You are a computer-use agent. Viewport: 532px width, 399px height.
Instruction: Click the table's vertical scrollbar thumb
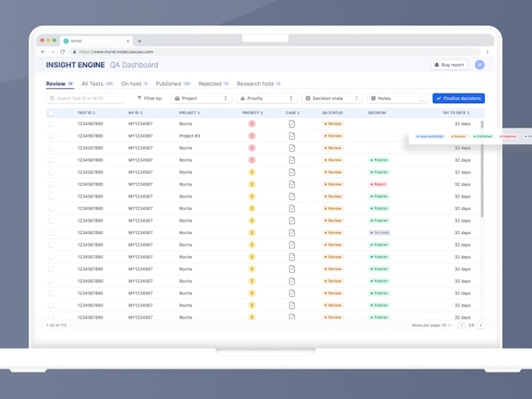481,170
